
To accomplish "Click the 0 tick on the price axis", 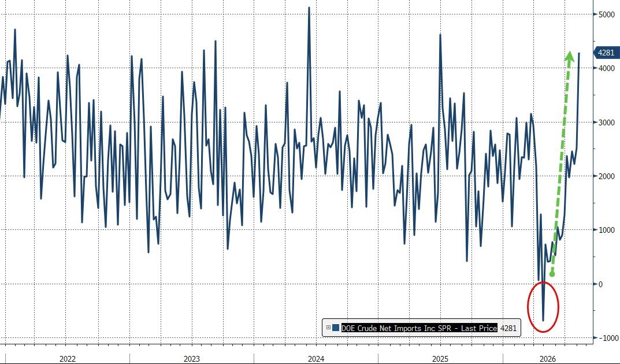I will click(601, 284).
